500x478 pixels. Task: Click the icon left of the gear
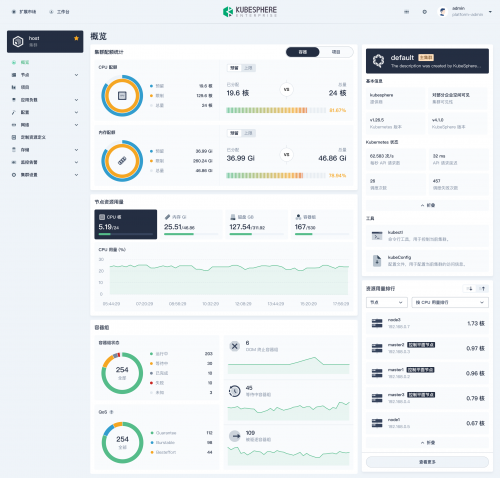[x=407, y=12]
